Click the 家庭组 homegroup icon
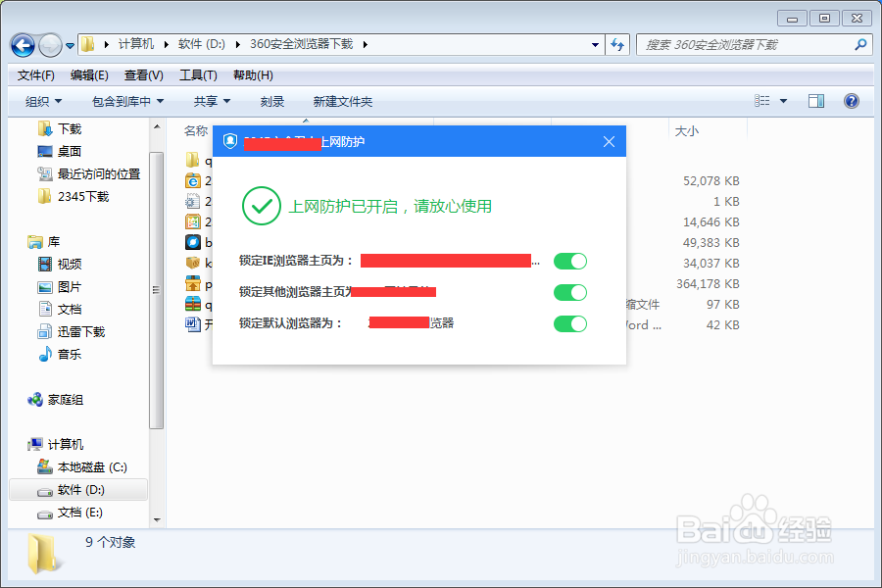882x588 pixels. (x=35, y=400)
